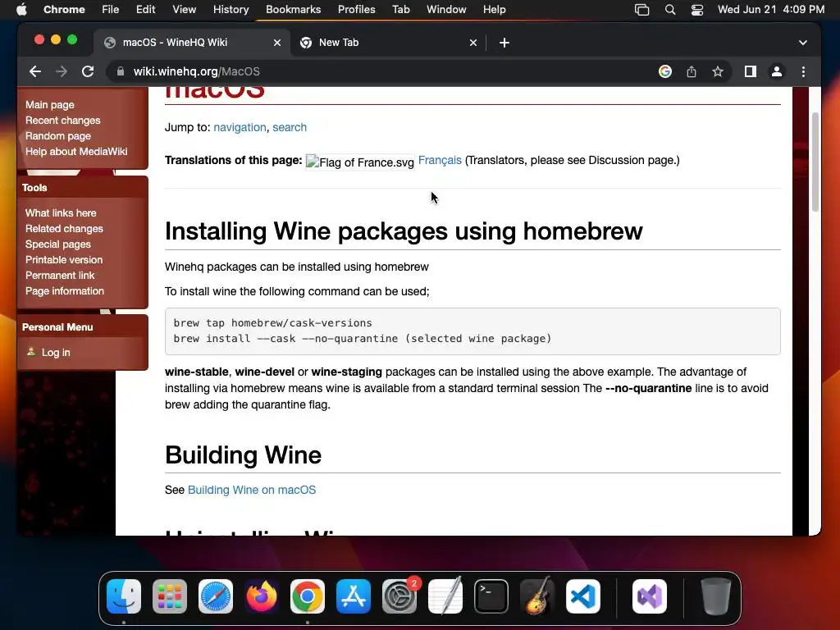Open Control Center in menu bar
Screen dimensions: 840x630
point(697,10)
